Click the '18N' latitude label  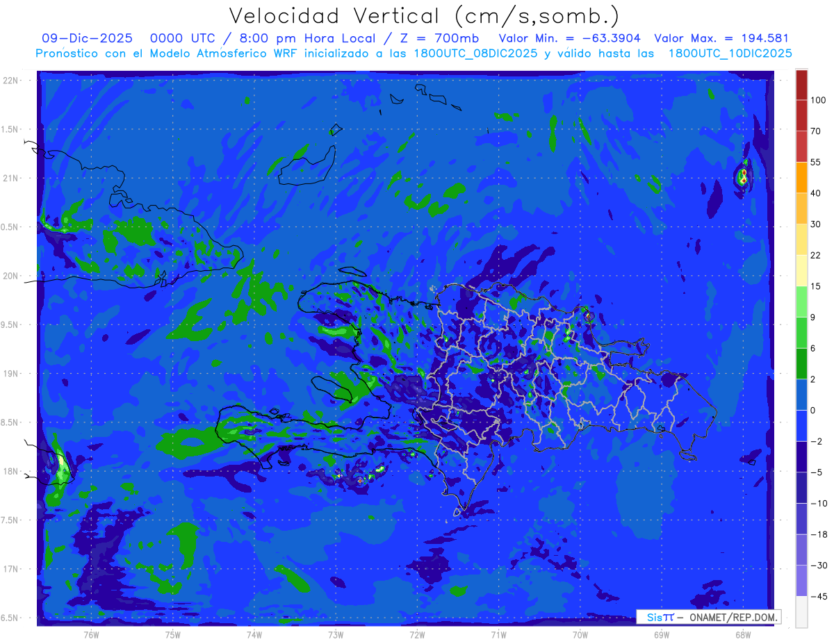pyautogui.click(x=11, y=471)
